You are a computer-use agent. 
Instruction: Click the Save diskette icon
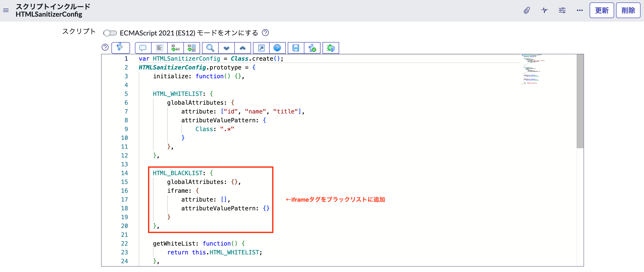(x=296, y=48)
